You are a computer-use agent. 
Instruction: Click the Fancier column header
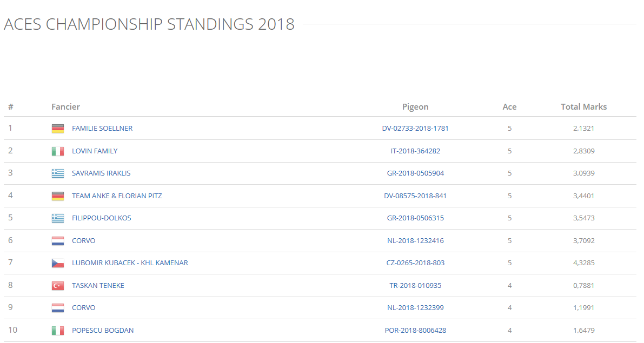tap(65, 107)
